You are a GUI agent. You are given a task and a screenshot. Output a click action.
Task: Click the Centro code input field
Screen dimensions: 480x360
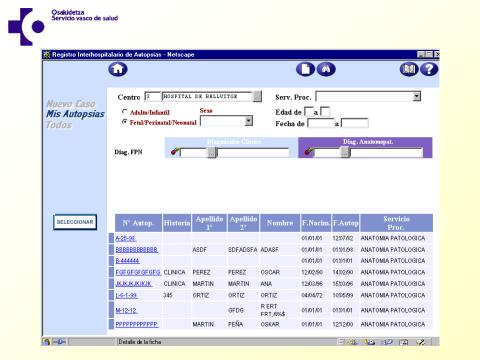pyautogui.click(x=153, y=96)
